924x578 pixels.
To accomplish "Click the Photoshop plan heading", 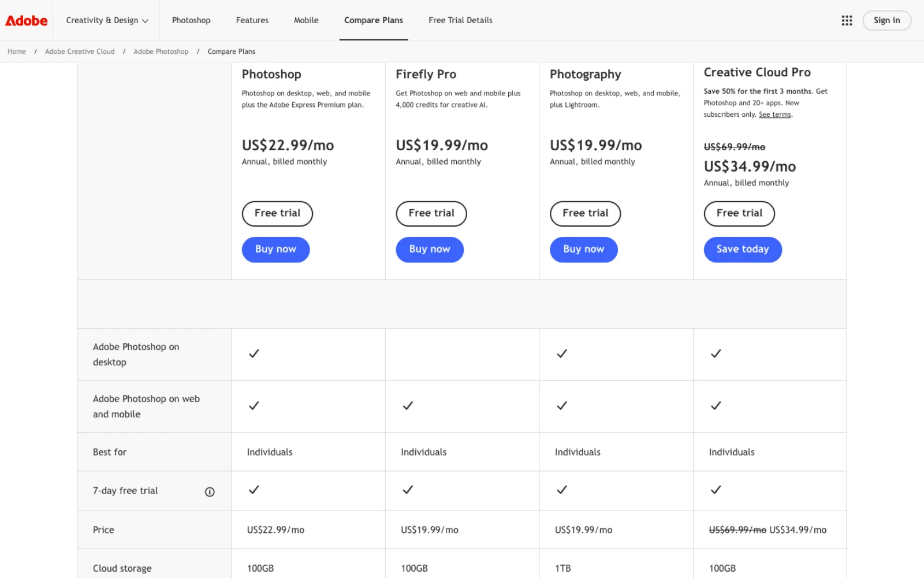I will pos(271,74).
